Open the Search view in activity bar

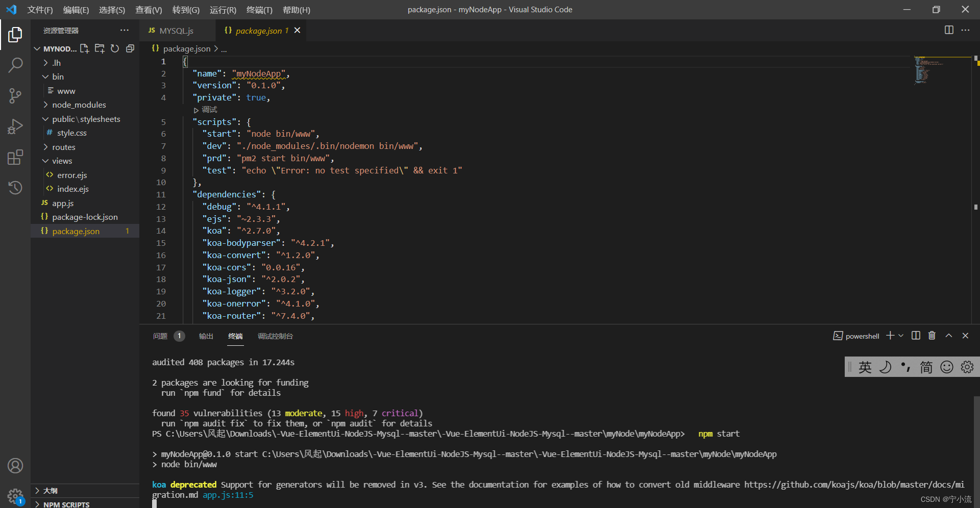coord(15,65)
